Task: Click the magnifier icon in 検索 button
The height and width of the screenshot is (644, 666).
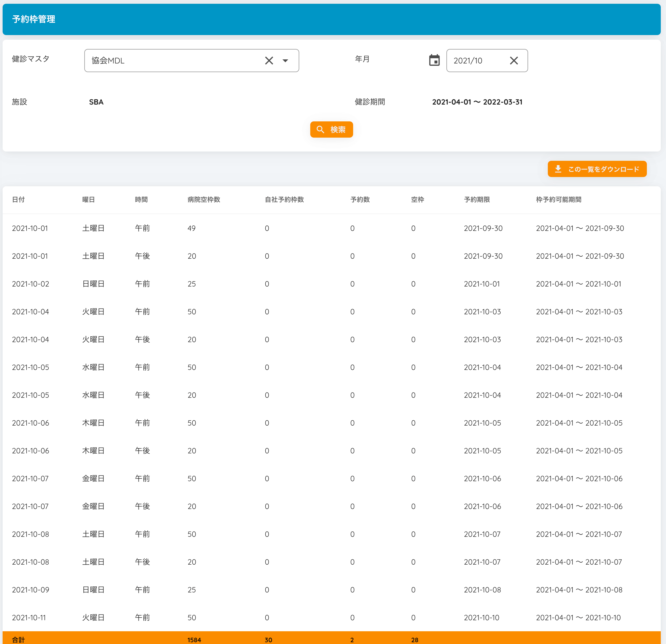Action: [x=320, y=129]
